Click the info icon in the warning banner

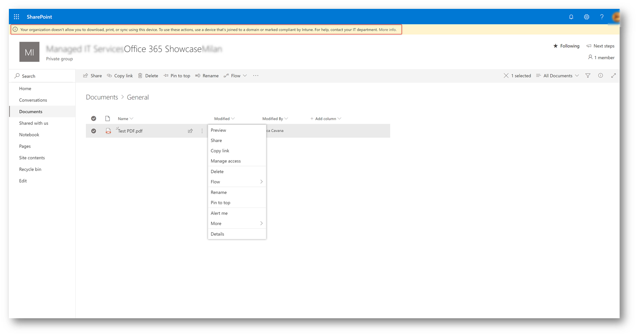15,30
